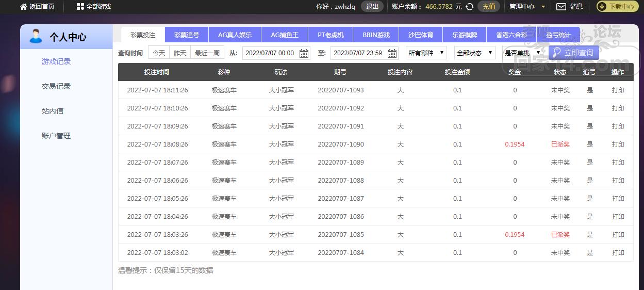Expand the 全部状态 dropdown
The height and width of the screenshot is (290, 644).
click(474, 53)
